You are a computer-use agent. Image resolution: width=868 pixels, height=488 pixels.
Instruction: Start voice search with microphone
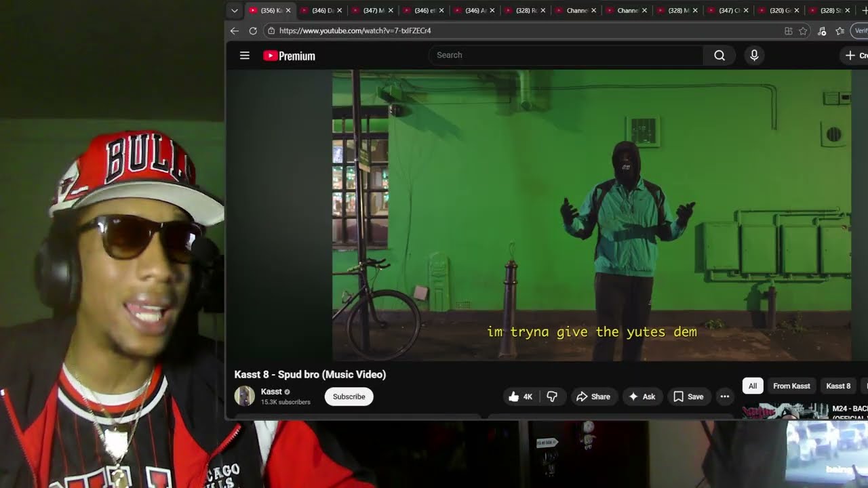coord(754,56)
